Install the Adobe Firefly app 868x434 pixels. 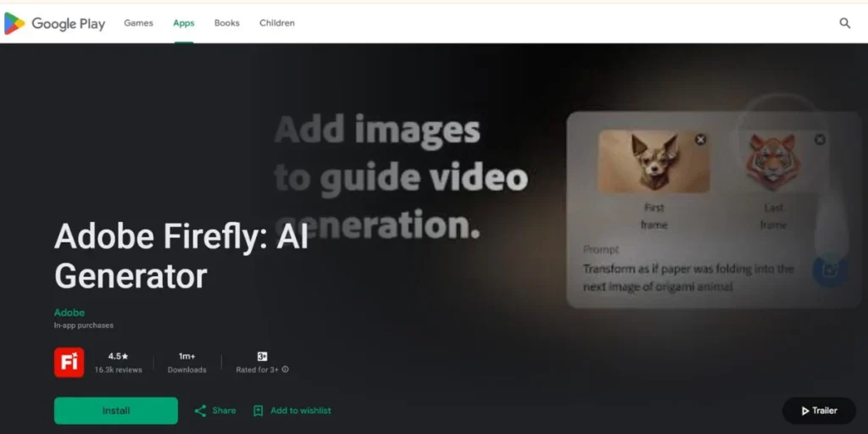click(x=116, y=411)
